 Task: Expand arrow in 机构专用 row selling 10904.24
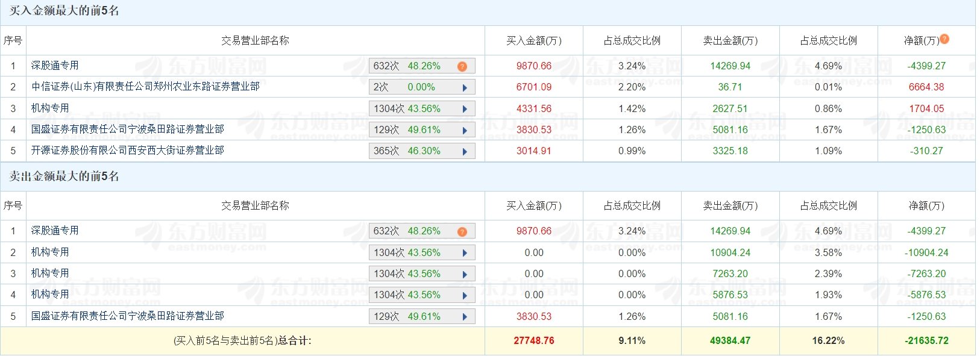(x=465, y=253)
